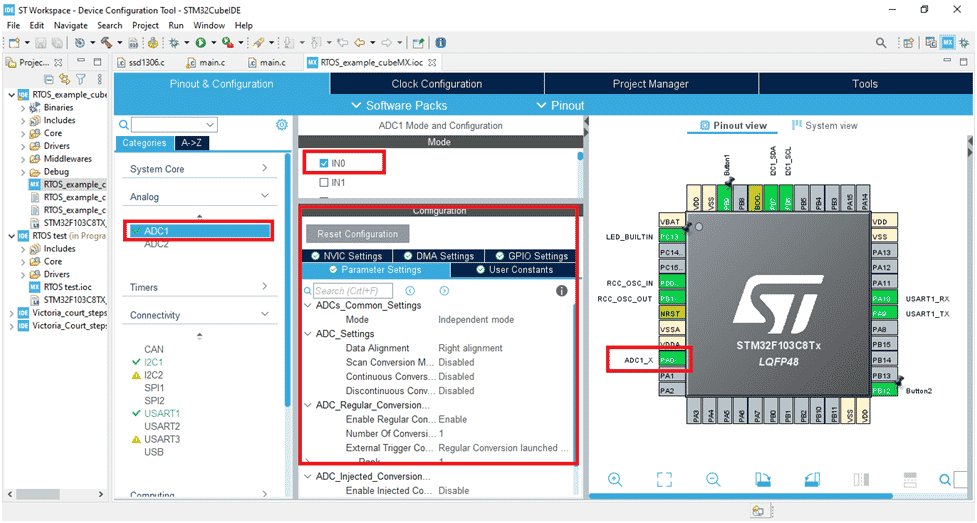Image resolution: width=977 pixels, height=523 pixels.
Task: Click the pinout horizontal scrollbar
Action: click(x=740, y=496)
